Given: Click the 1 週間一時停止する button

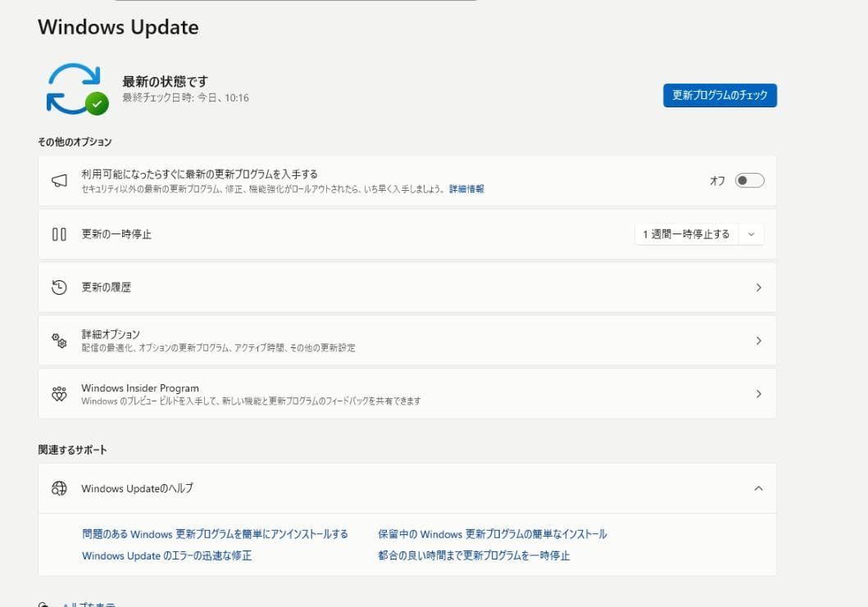Looking at the screenshot, I should click(686, 234).
